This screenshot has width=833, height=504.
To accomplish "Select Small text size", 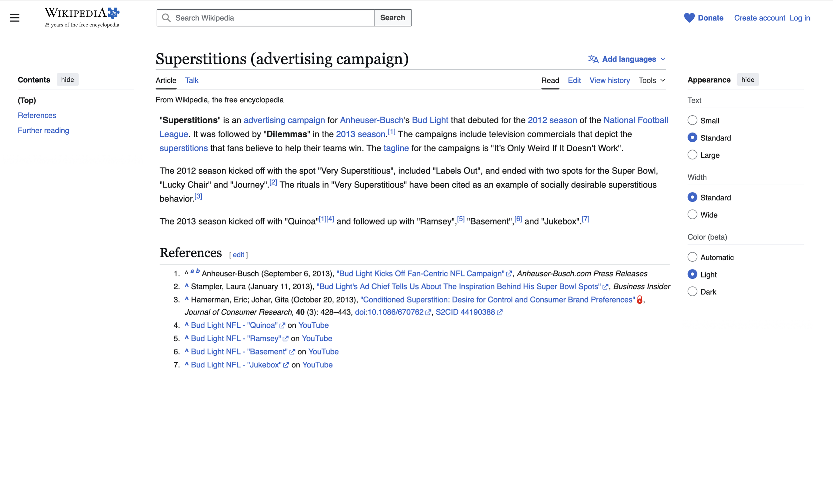I will point(692,120).
